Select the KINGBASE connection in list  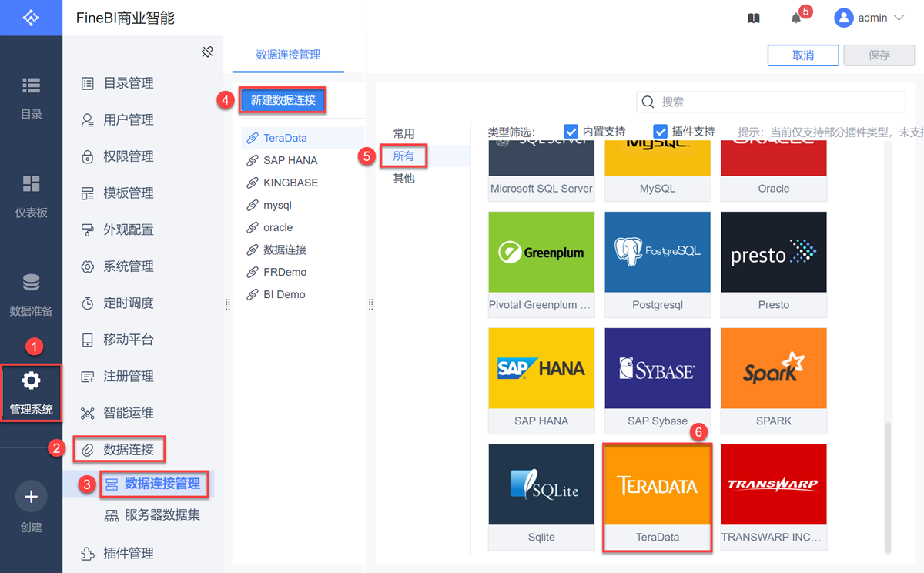click(302, 183)
